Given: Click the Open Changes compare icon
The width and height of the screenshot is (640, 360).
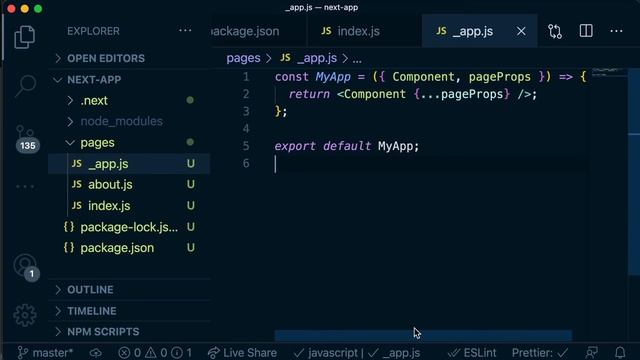Looking at the screenshot, I should pyautogui.click(x=555, y=31).
